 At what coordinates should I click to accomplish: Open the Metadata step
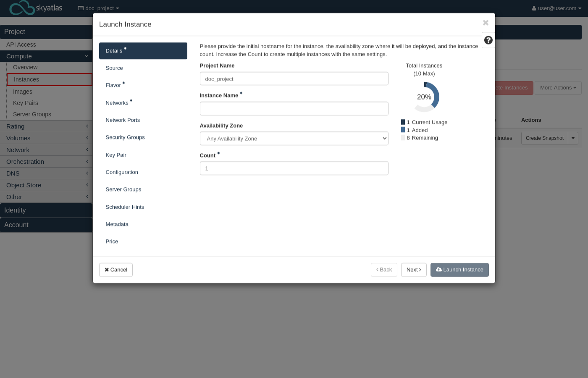117,224
